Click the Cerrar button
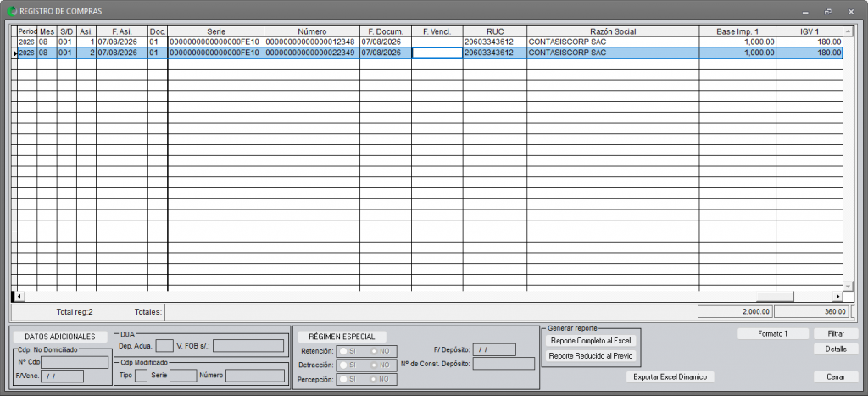The width and height of the screenshot is (868, 396). (x=836, y=376)
